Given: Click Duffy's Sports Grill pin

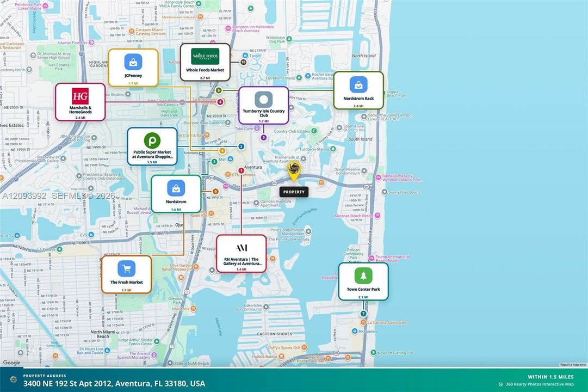Looking at the screenshot, I should pyautogui.click(x=304, y=347).
